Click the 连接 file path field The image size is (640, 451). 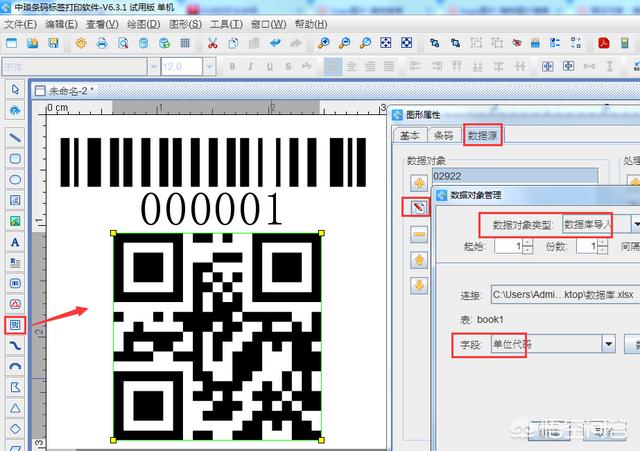pos(564,294)
